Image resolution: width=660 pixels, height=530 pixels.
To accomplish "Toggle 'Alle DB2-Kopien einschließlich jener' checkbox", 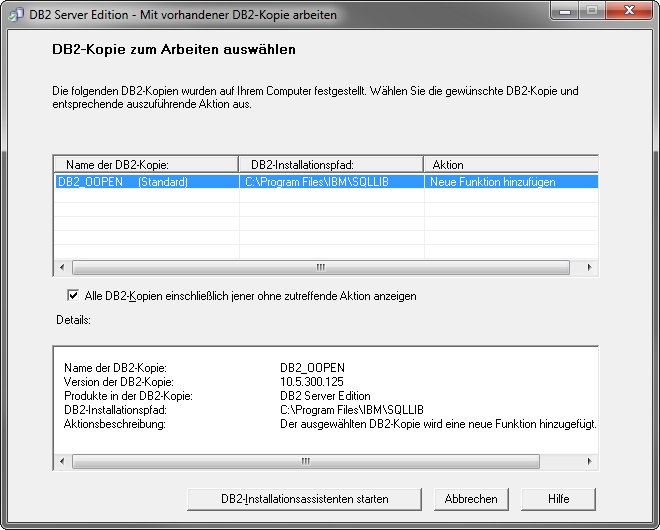I will pos(73,295).
